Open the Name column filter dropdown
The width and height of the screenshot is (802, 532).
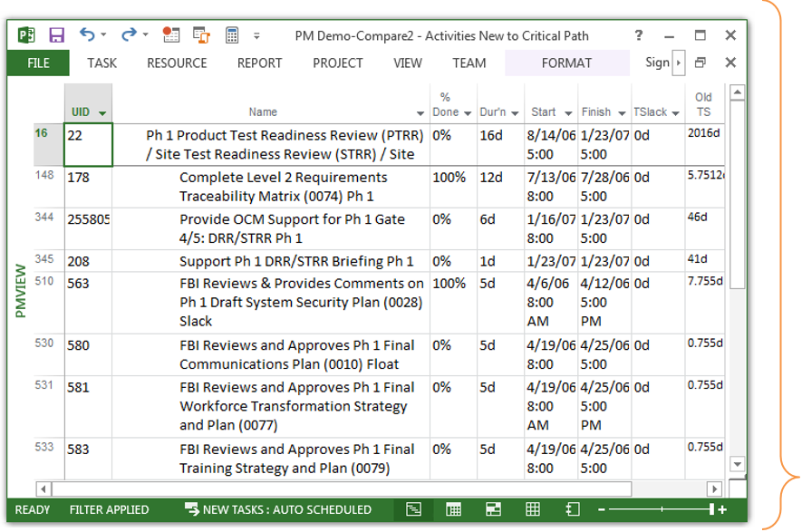[x=420, y=113]
